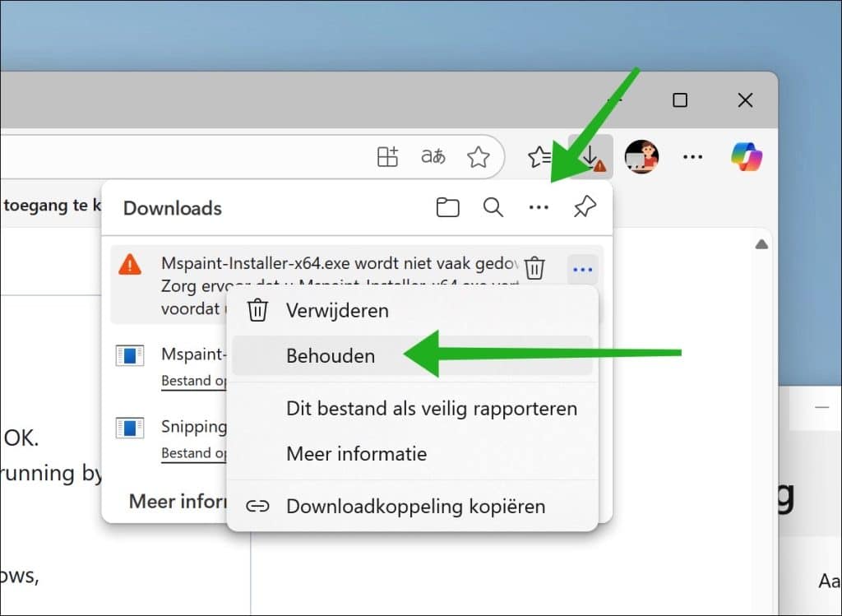Select Dit bestand als veilig rapporteren
This screenshot has width=842, height=616.
click(x=413, y=408)
